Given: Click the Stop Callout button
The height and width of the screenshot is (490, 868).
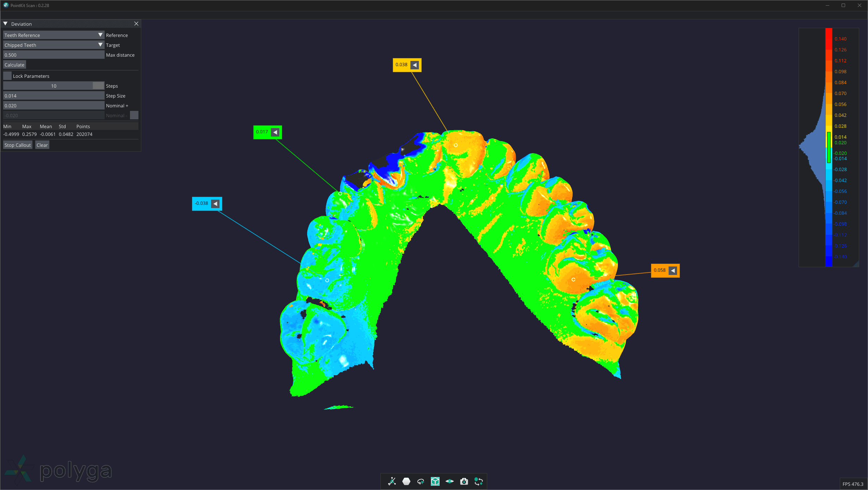Looking at the screenshot, I should point(17,145).
